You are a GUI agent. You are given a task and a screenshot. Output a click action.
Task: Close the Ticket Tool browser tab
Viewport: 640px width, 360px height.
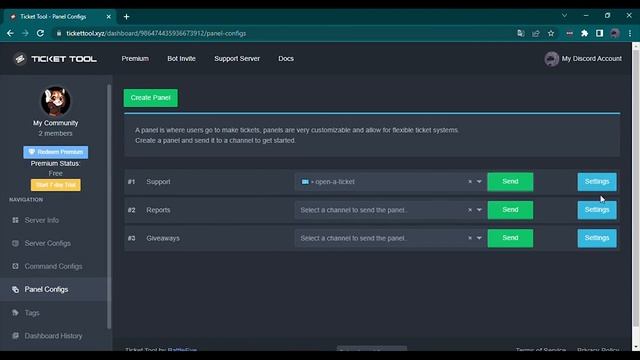point(109,17)
